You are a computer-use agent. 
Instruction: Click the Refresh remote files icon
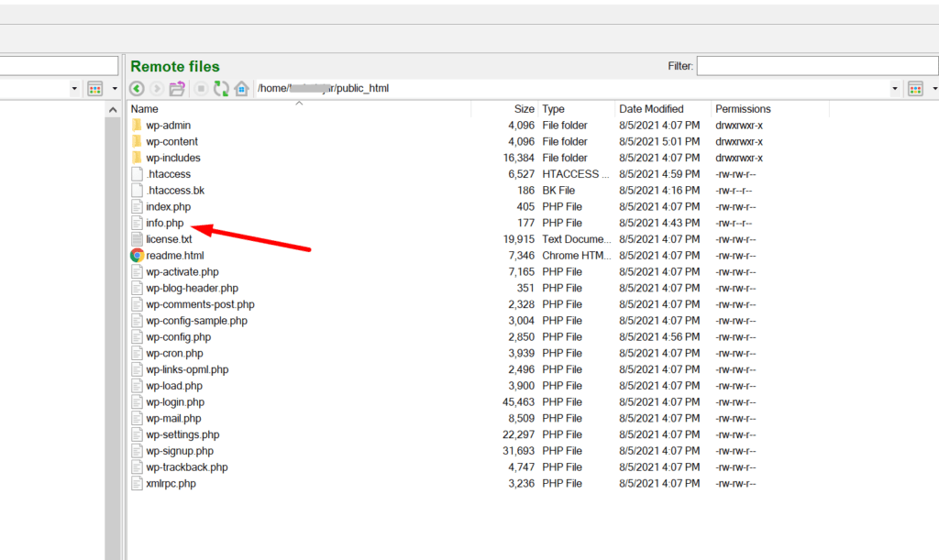coord(221,89)
